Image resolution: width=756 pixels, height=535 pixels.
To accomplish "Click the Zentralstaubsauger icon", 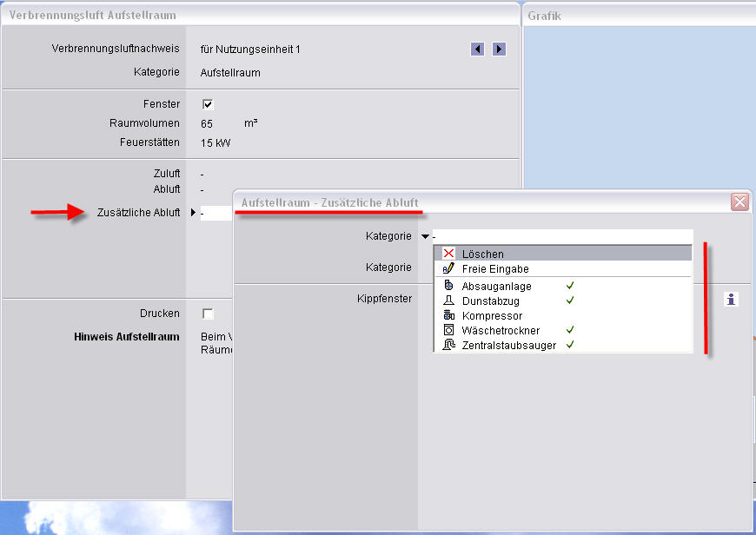I will click(x=448, y=346).
